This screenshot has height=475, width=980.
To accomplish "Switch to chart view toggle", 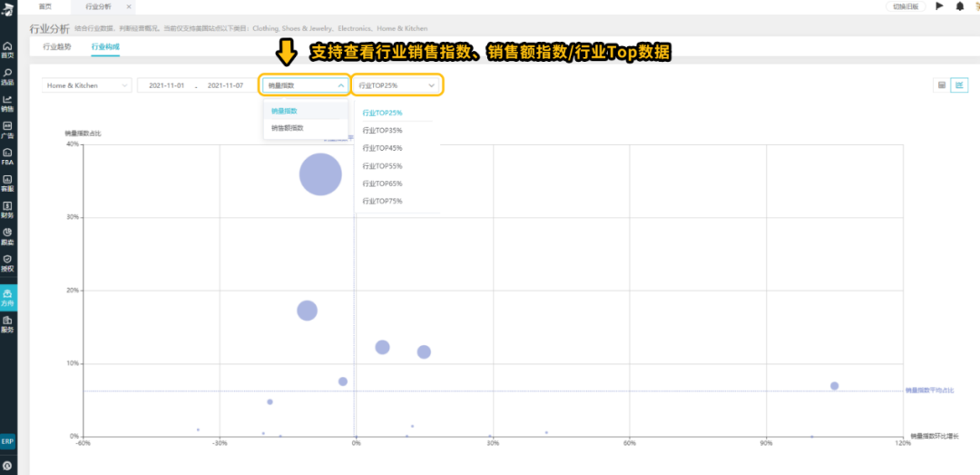I will pos(958,85).
